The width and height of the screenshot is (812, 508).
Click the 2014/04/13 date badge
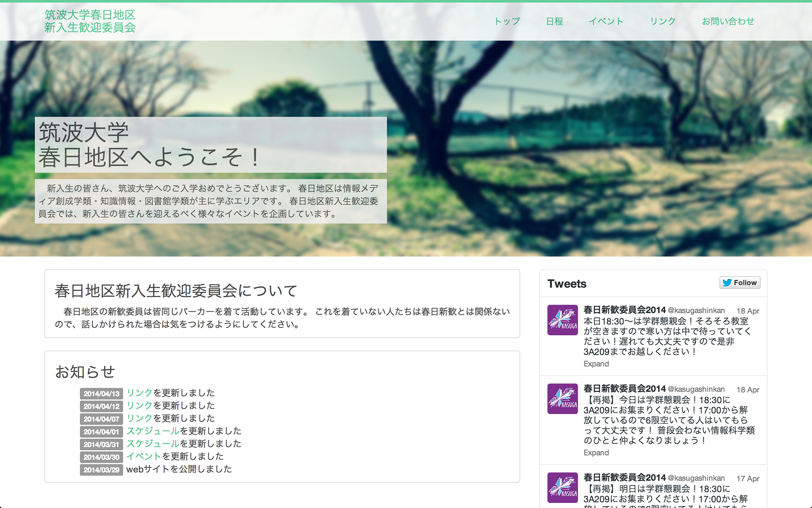pyautogui.click(x=101, y=394)
